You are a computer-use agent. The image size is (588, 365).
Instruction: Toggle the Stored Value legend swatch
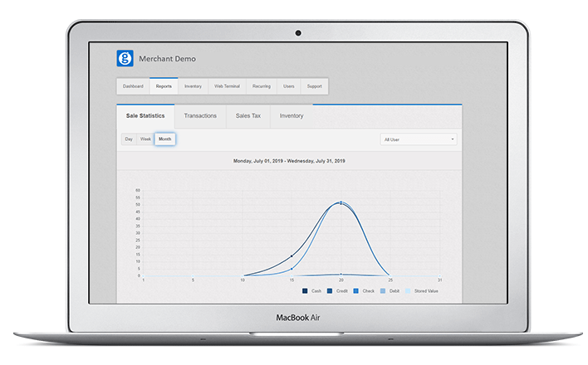(x=408, y=291)
